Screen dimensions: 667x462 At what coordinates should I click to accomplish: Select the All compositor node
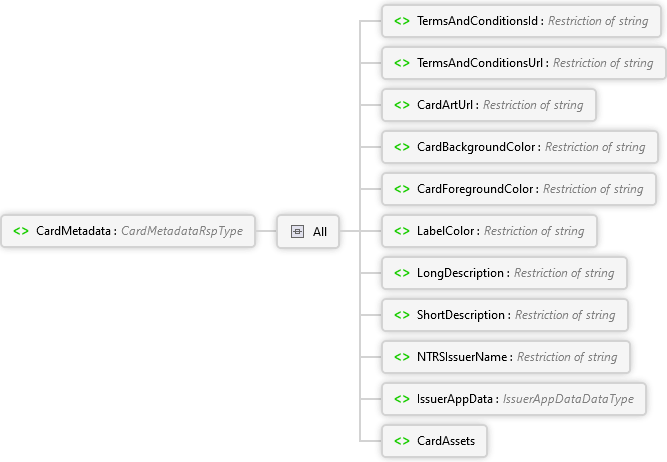pyautogui.click(x=308, y=231)
